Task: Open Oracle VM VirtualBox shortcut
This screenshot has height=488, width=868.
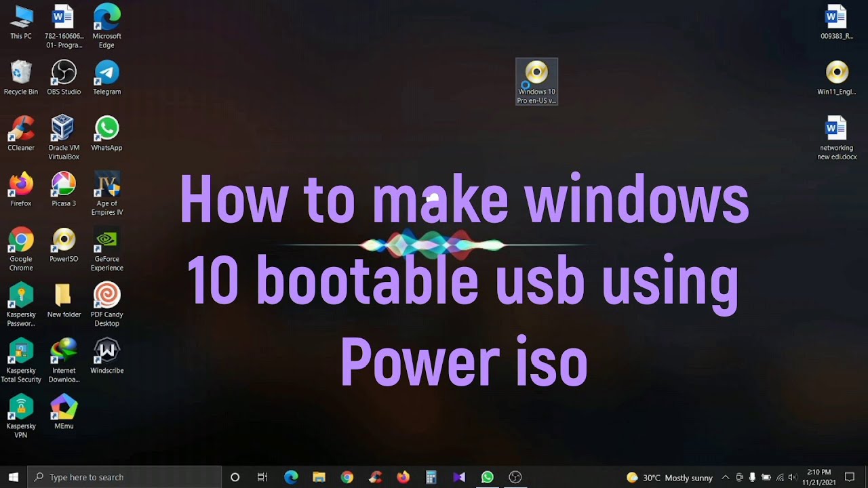Action: click(x=64, y=138)
